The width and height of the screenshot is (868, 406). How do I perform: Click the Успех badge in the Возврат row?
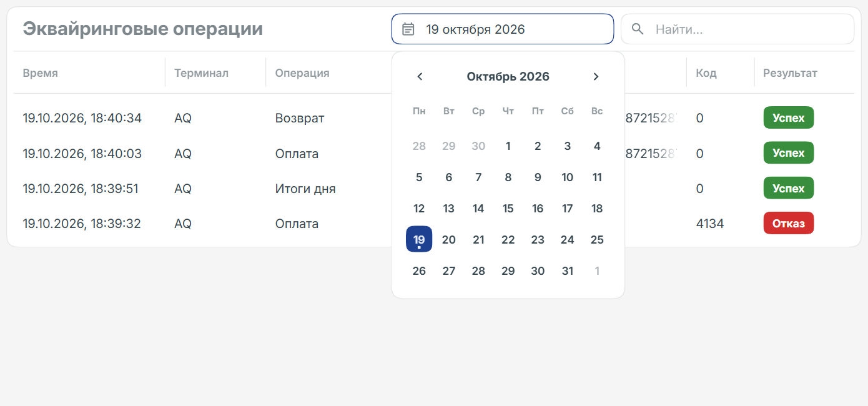[789, 117]
